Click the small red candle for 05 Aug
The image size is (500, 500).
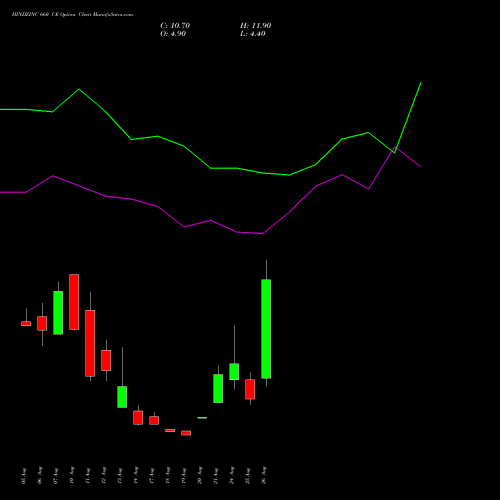pos(26,323)
